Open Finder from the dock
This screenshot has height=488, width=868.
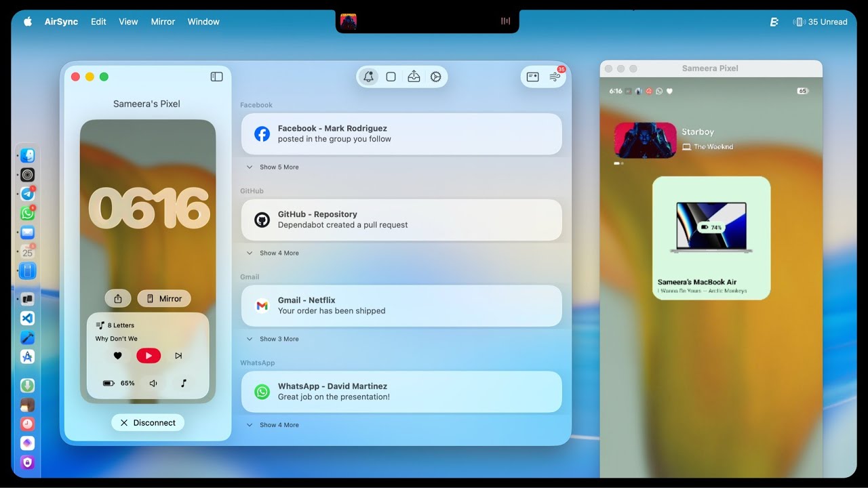pos(27,155)
